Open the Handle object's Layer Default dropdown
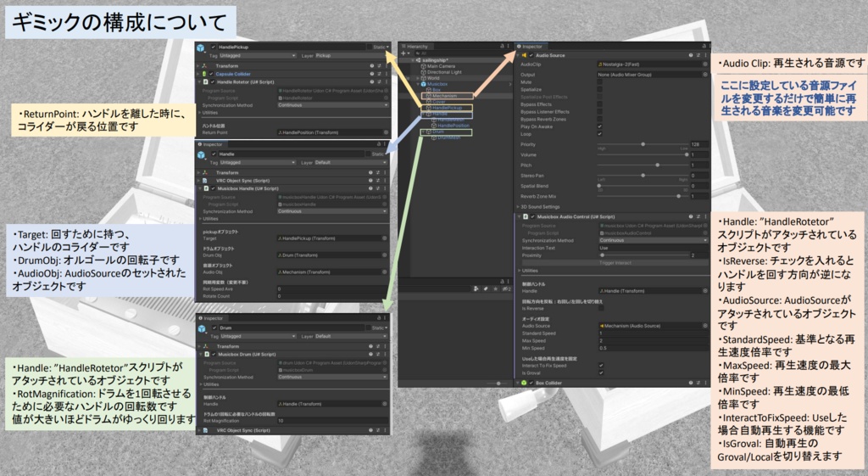This screenshot has height=476, width=868. [x=350, y=162]
